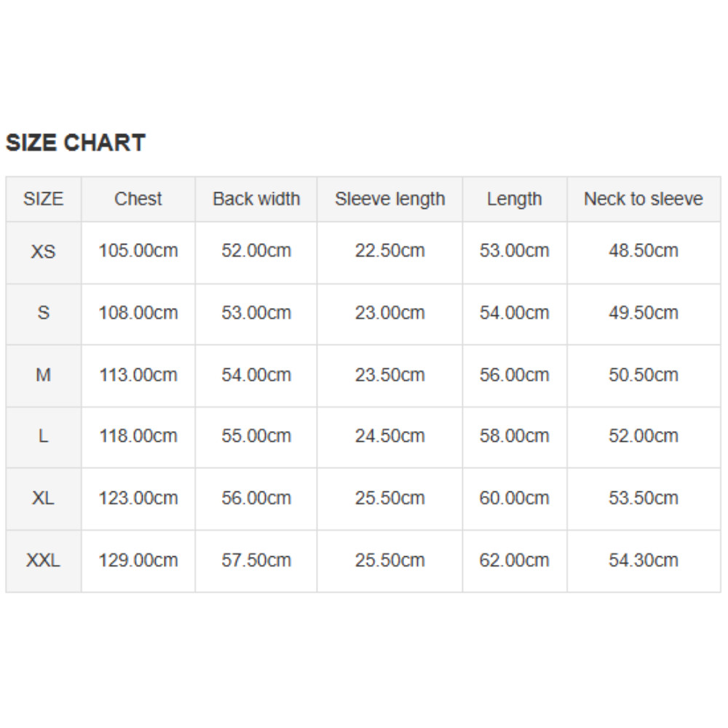The height and width of the screenshot is (728, 728).
Task: Click the Back width column header
Action: coord(256,199)
